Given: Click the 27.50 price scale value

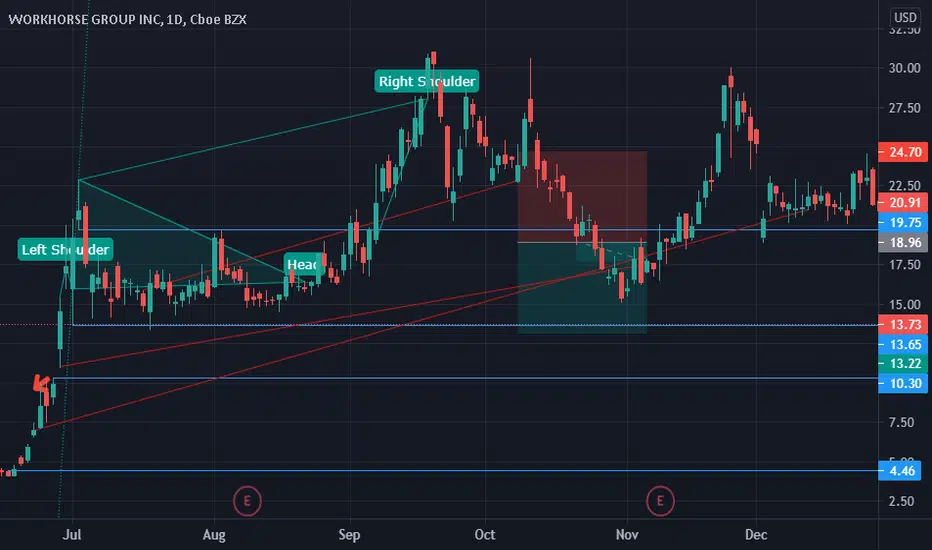Looking at the screenshot, I should (905, 108).
